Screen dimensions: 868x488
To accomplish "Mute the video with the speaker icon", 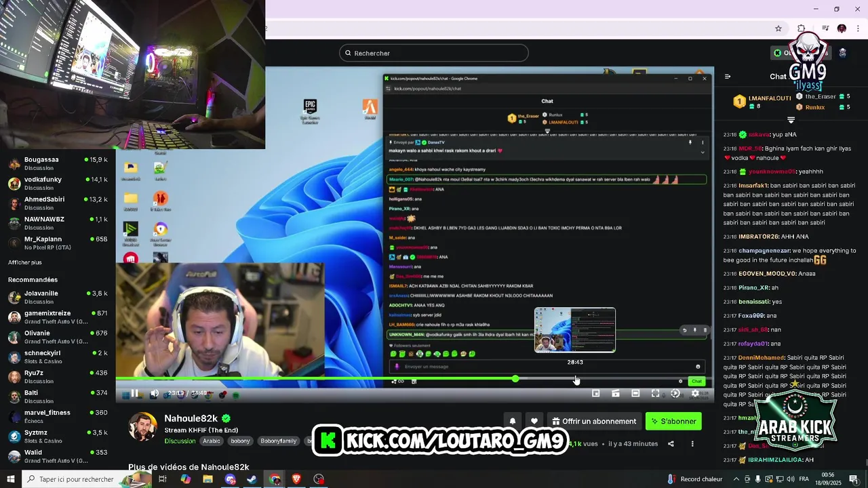I will click(x=154, y=393).
